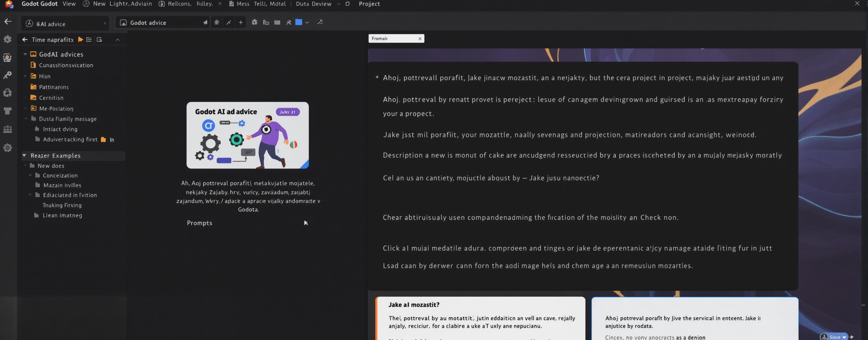Open the toolbar gear settings icon

click(254, 22)
